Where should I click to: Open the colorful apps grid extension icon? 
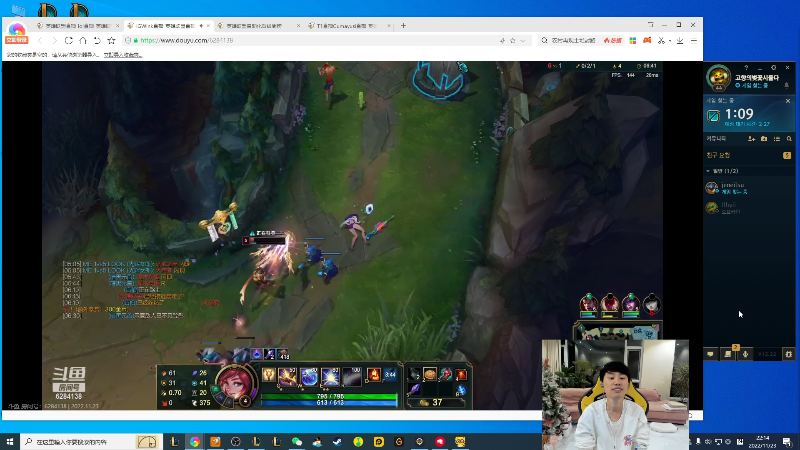click(x=633, y=40)
